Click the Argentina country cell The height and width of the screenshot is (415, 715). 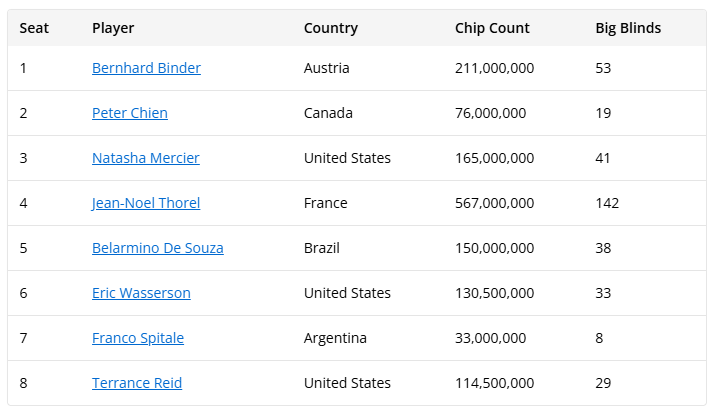pyautogui.click(x=335, y=338)
